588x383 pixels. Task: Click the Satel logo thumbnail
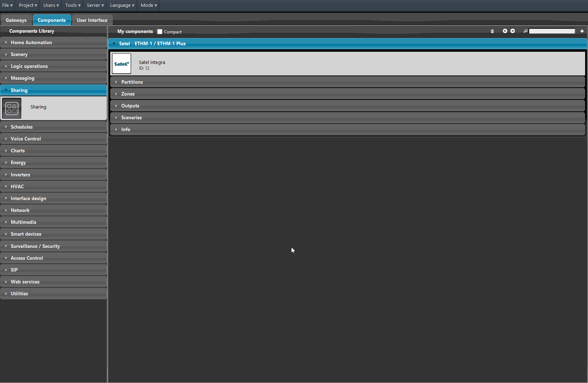tap(122, 64)
